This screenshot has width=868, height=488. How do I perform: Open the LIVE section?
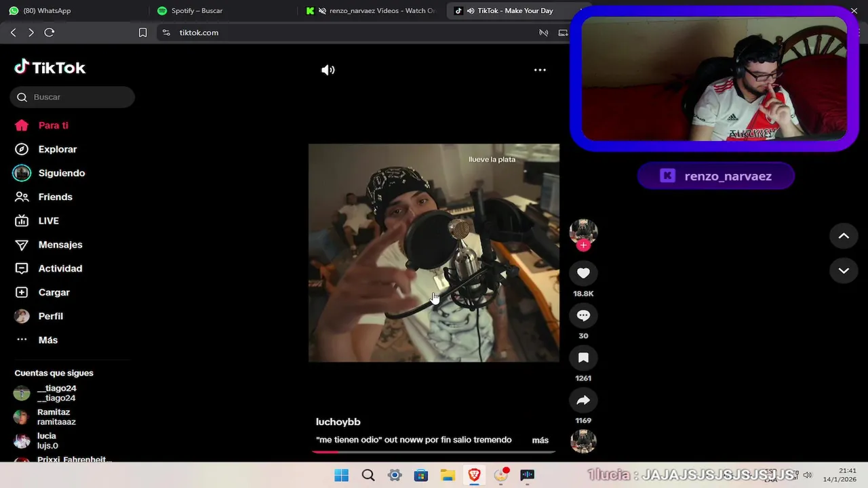37,221
